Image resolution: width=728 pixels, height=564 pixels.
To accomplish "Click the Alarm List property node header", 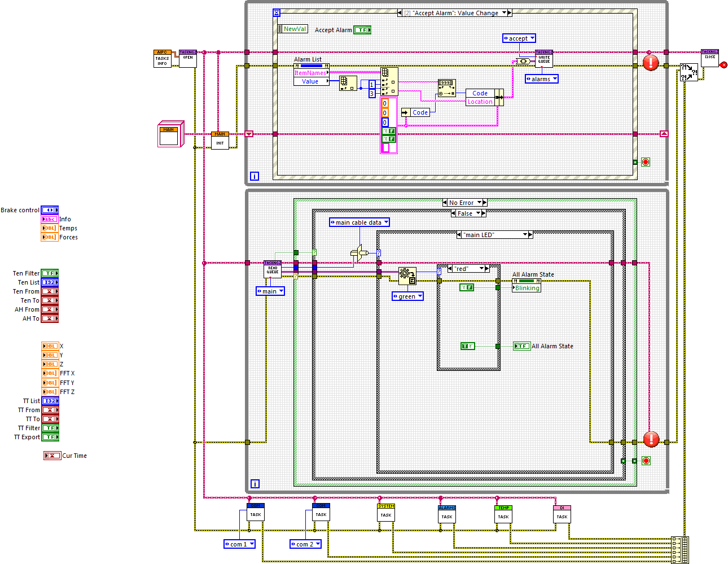I will click(312, 66).
